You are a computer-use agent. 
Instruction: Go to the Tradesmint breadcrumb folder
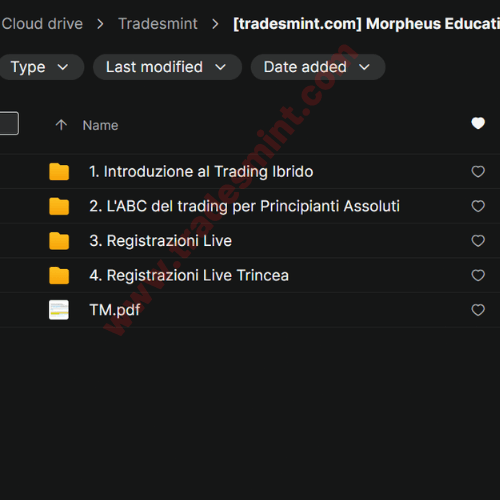[158, 24]
